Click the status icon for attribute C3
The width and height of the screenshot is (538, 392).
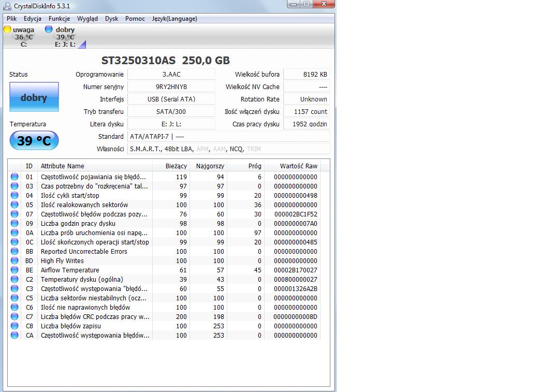[14, 288]
